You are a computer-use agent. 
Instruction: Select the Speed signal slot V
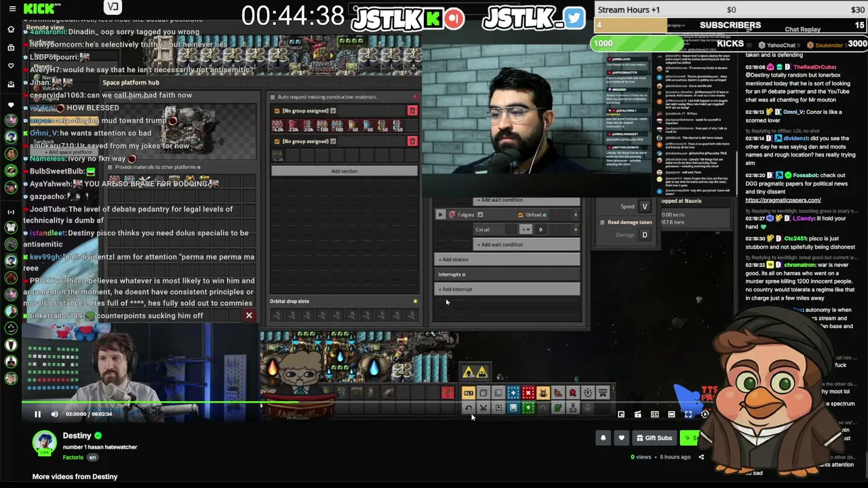pos(645,207)
